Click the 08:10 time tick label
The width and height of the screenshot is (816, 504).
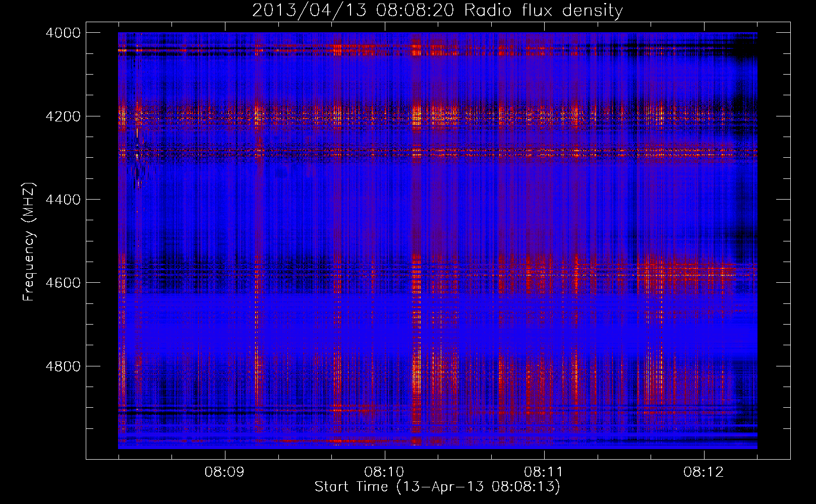click(384, 472)
